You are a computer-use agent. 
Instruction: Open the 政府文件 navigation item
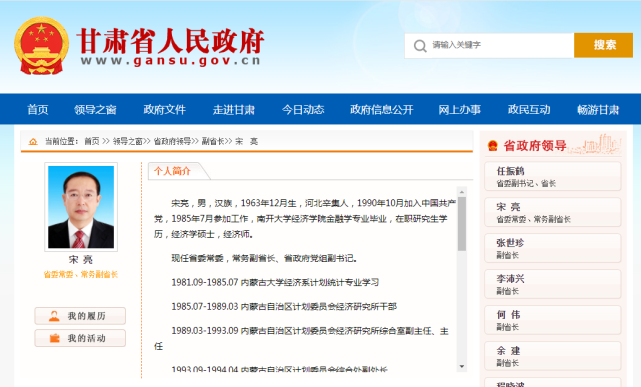coord(164,110)
